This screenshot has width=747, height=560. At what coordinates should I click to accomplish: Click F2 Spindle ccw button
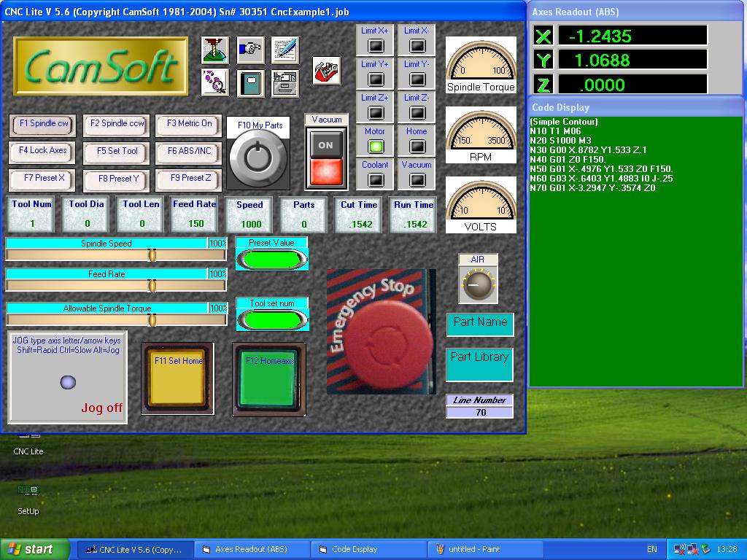tap(117, 124)
